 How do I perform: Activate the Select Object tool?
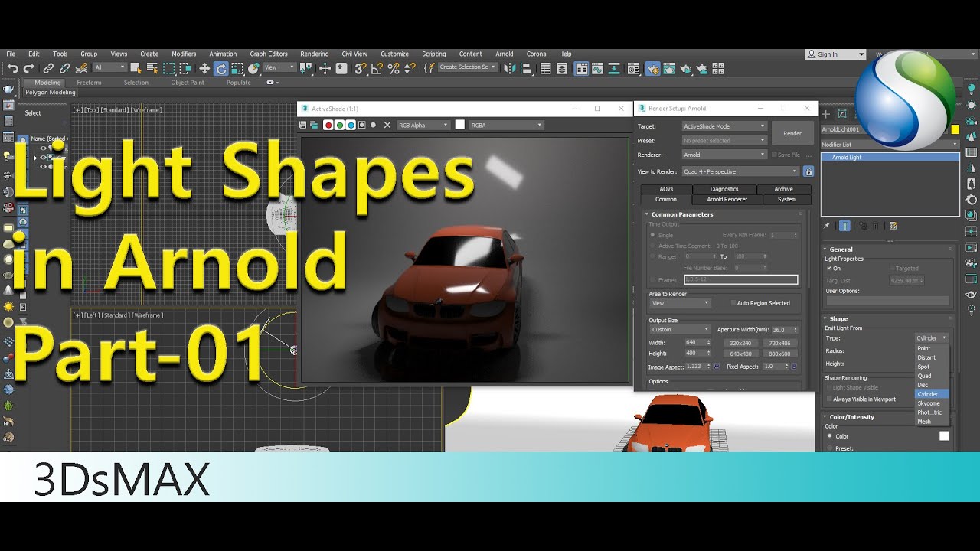[x=135, y=69]
